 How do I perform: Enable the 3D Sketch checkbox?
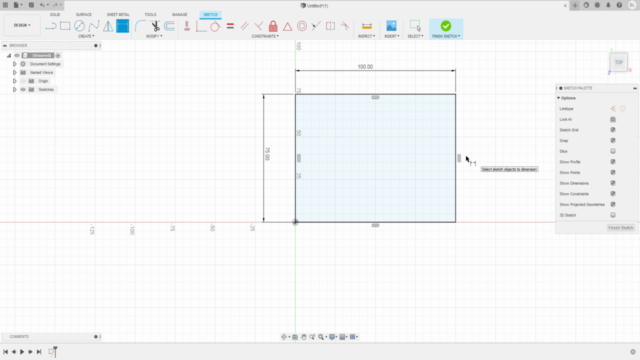(x=613, y=215)
